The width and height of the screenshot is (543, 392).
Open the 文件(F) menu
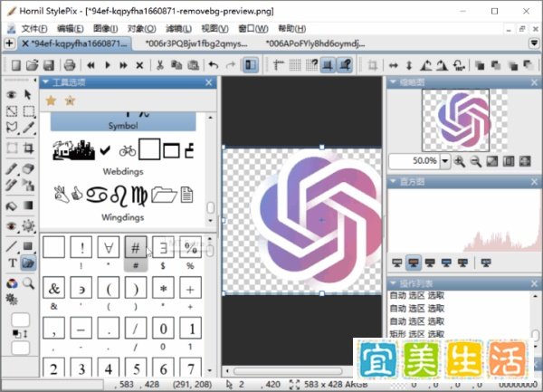coord(34,29)
